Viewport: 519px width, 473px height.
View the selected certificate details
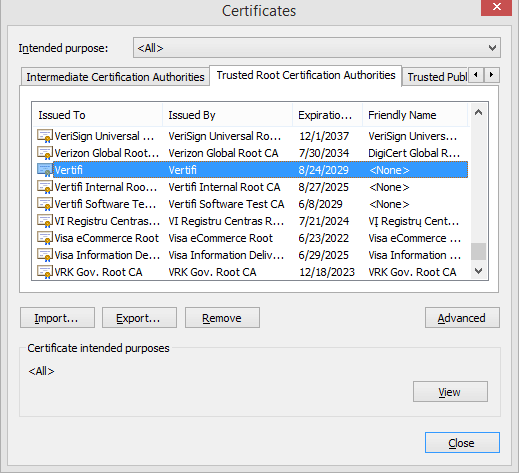[x=450, y=392]
